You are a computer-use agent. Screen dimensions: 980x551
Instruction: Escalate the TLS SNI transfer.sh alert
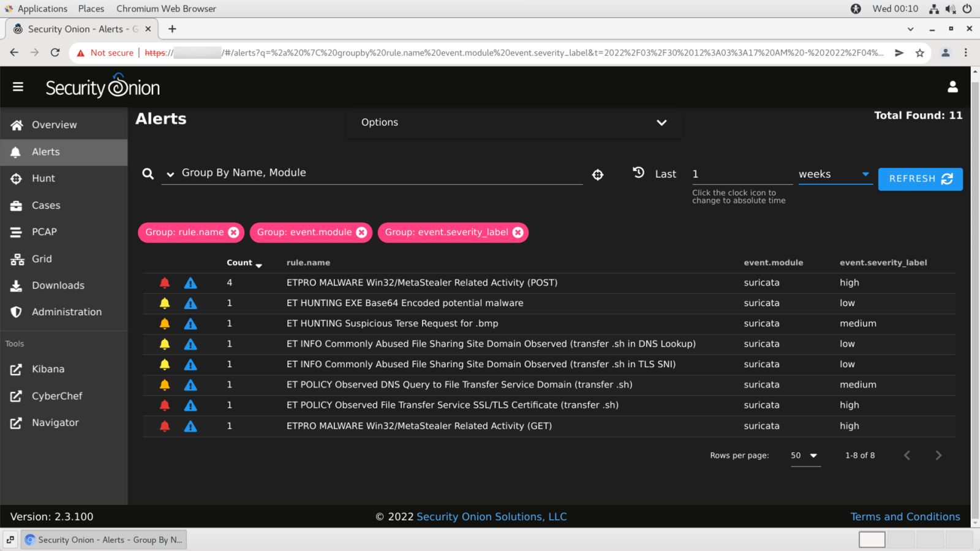click(x=190, y=364)
